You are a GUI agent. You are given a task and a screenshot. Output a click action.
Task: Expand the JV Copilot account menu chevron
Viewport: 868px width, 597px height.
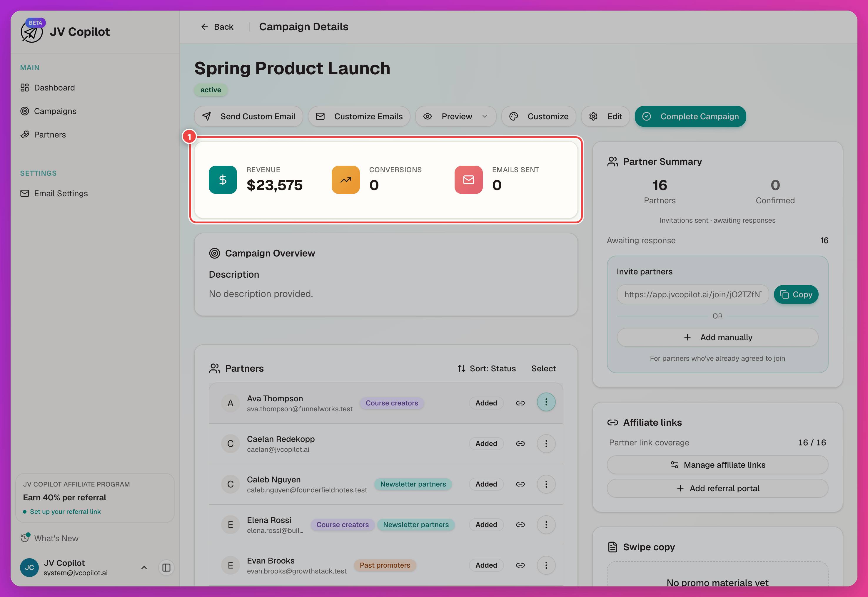pos(144,568)
